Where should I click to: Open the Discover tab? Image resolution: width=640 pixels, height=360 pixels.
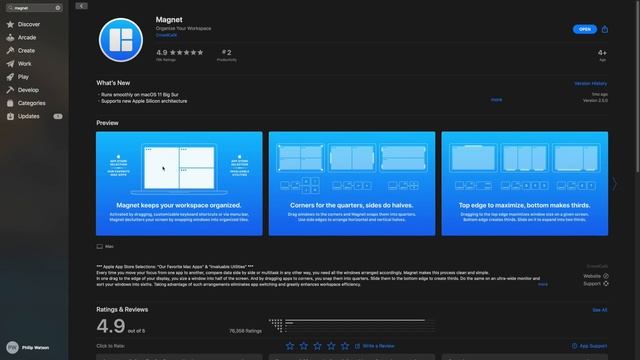pyautogui.click(x=29, y=24)
